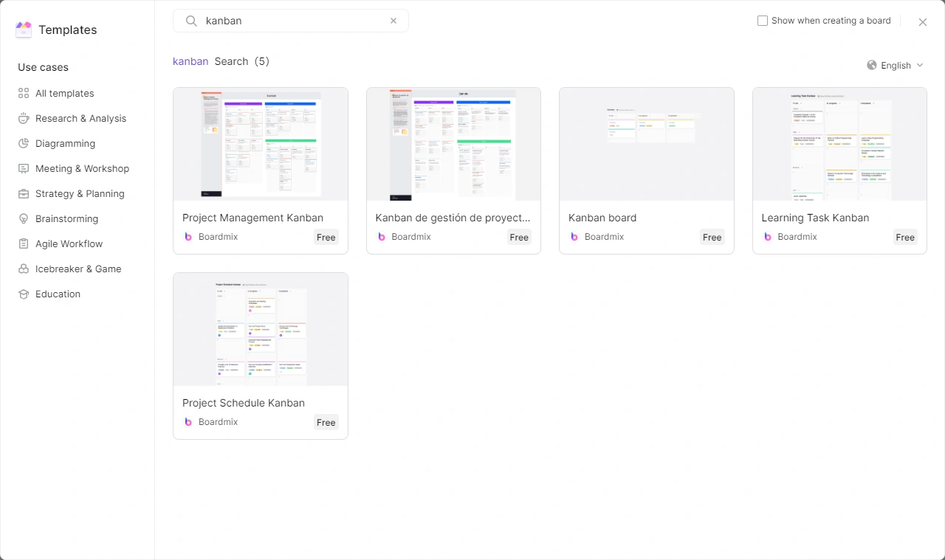The image size is (945, 560).
Task: Click the Education graduation cap icon
Action: [24, 294]
